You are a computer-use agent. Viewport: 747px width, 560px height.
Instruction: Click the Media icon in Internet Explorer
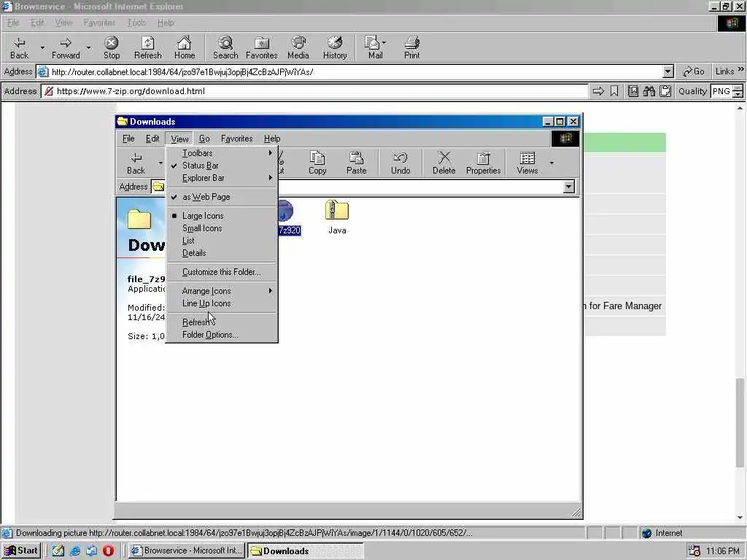click(298, 47)
